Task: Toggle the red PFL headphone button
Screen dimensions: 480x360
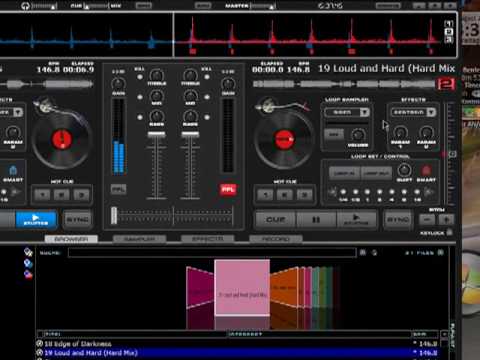Action: (x=228, y=189)
